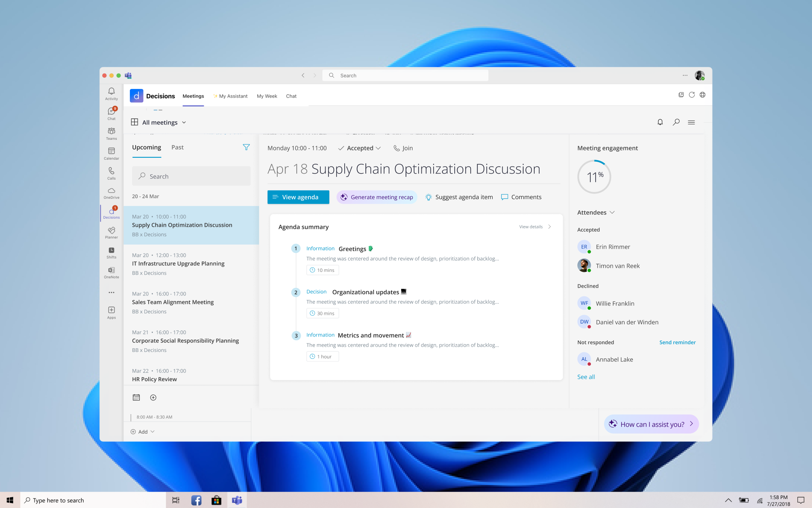Click the filter icon beside Past tab
Image resolution: width=812 pixels, height=508 pixels.
point(246,147)
